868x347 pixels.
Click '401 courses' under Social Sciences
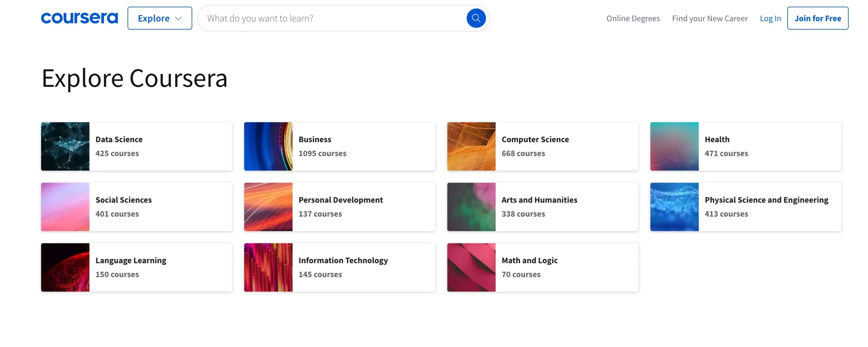(117, 214)
